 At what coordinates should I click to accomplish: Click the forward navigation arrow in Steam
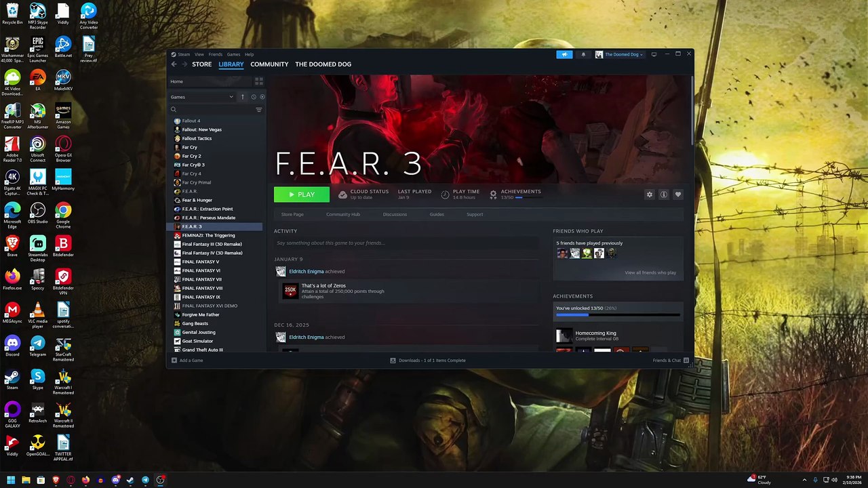[x=184, y=64]
